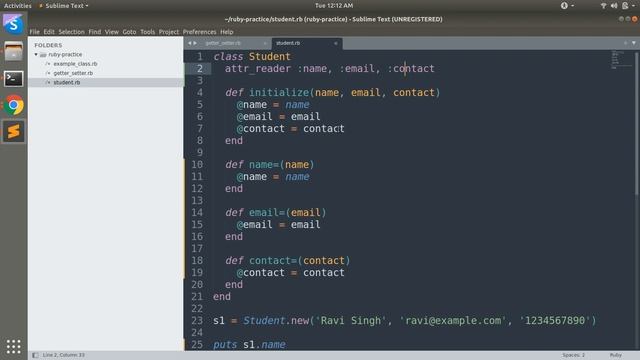
Task: Open the Preferences menu
Action: click(x=199, y=32)
